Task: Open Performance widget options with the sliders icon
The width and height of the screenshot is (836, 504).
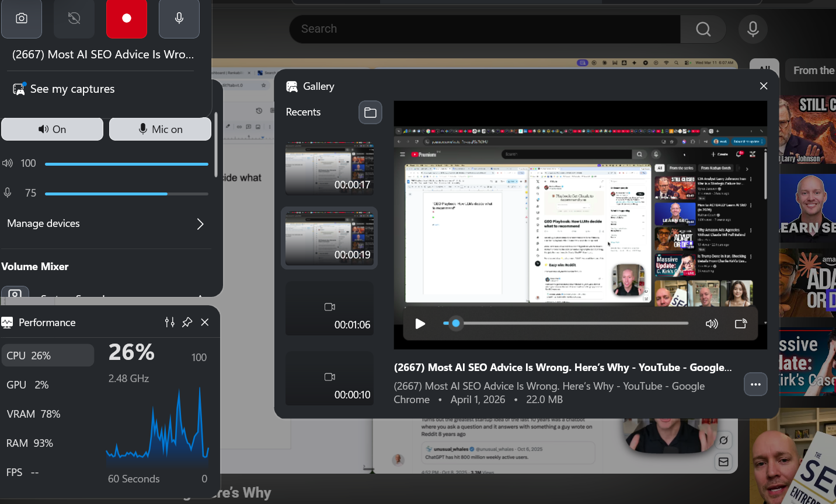Action: coord(169,322)
